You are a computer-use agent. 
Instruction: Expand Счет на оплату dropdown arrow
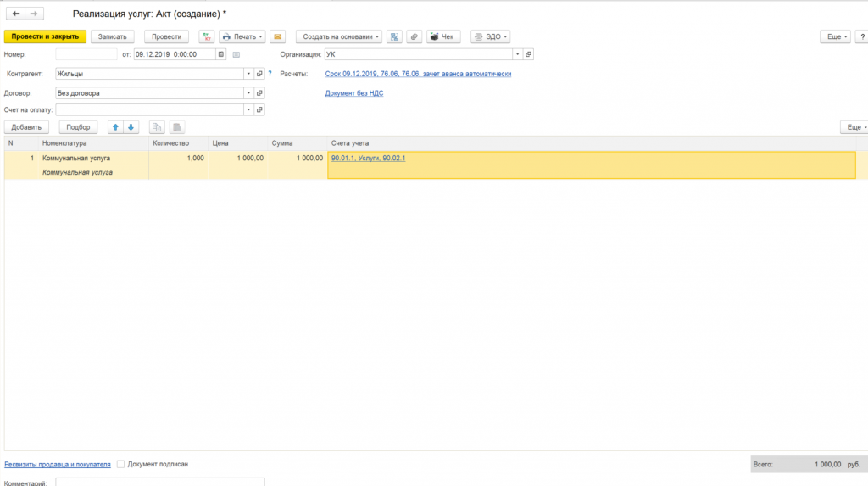[248, 109]
